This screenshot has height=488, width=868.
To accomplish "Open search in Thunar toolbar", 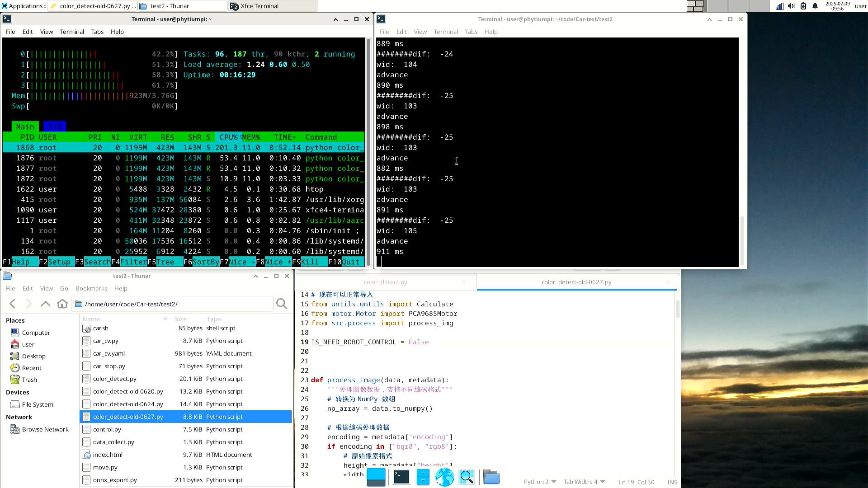I will click(x=282, y=304).
